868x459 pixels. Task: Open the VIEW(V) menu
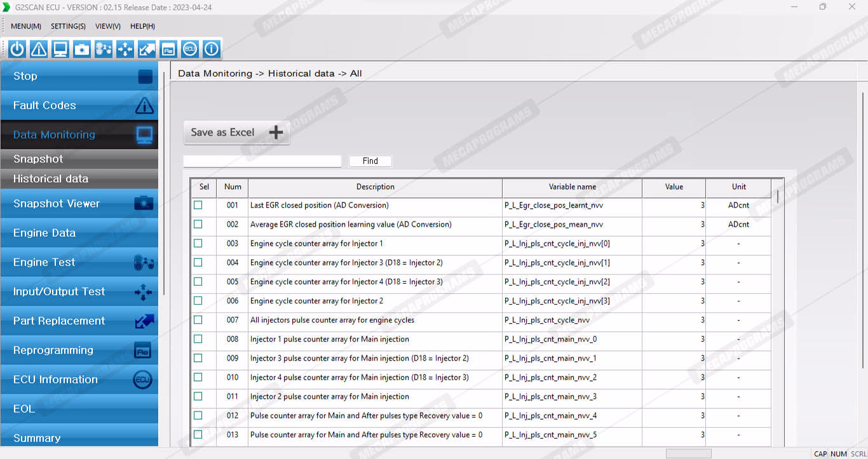(x=107, y=26)
